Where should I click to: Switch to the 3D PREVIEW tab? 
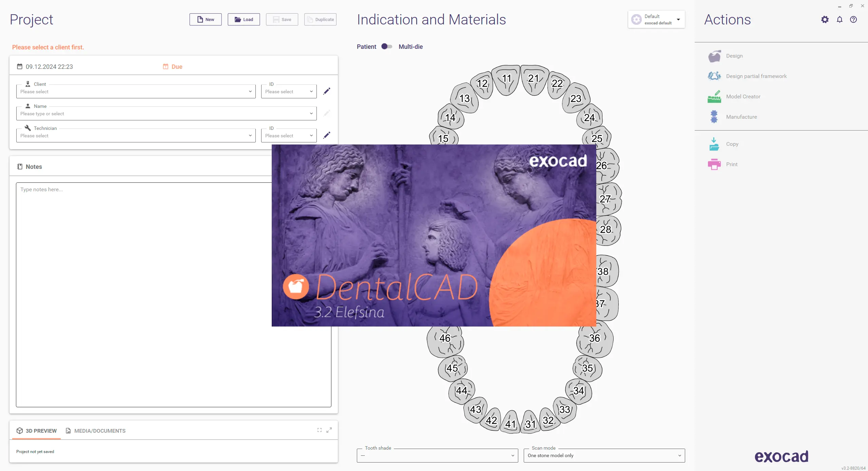pyautogui.click(x=37, y=431)
